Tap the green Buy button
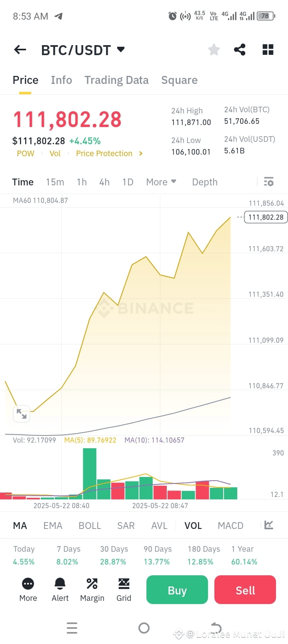 (x=177, y=590)
